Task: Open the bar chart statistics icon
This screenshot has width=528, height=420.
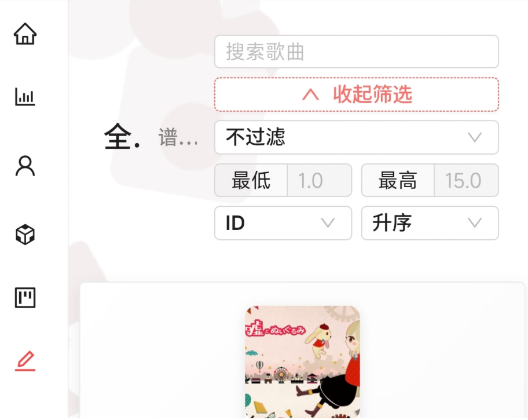Action: [x=25, y=97]
